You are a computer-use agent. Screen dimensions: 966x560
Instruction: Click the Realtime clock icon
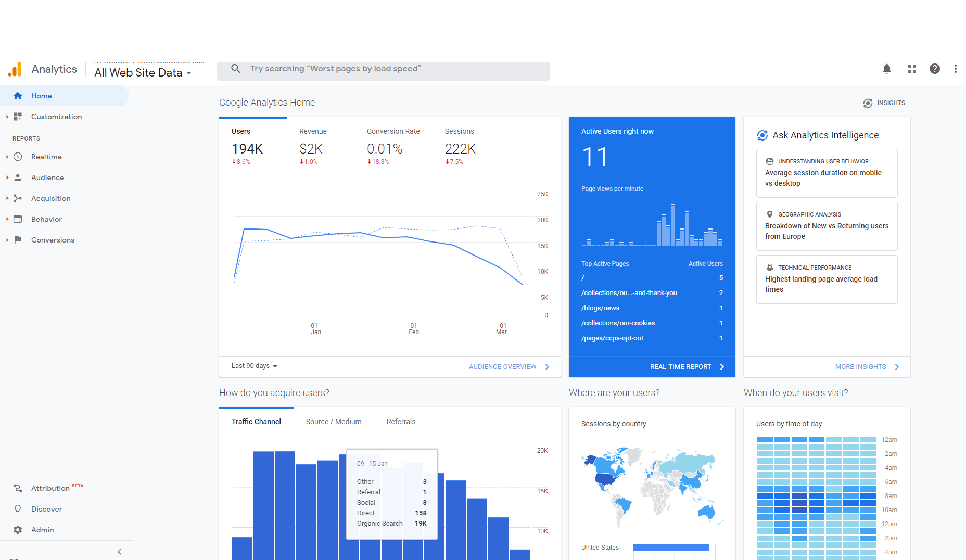[x=18, y=157]
